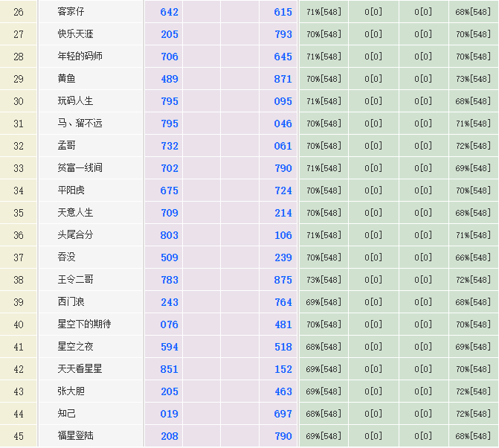Click on 星空下的期待
Screen dimensions: 499x448
coord(84,324)
